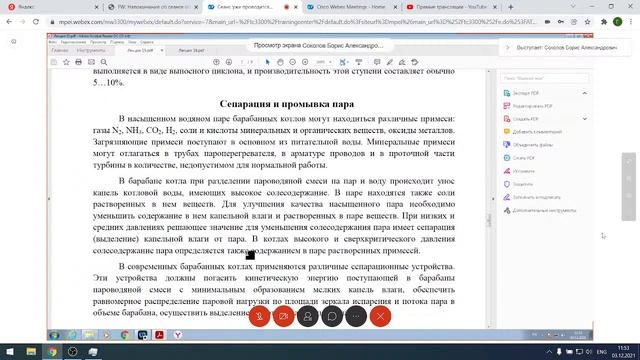640x360 pixels.
Task: Open the 'Инструменты' tab in Acrobat
Action: point(91,50)
